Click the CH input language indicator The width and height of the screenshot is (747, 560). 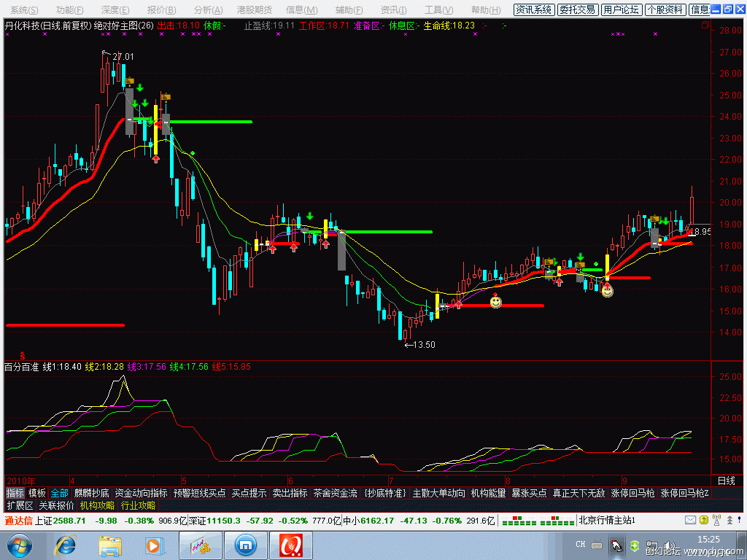[580, 544]
